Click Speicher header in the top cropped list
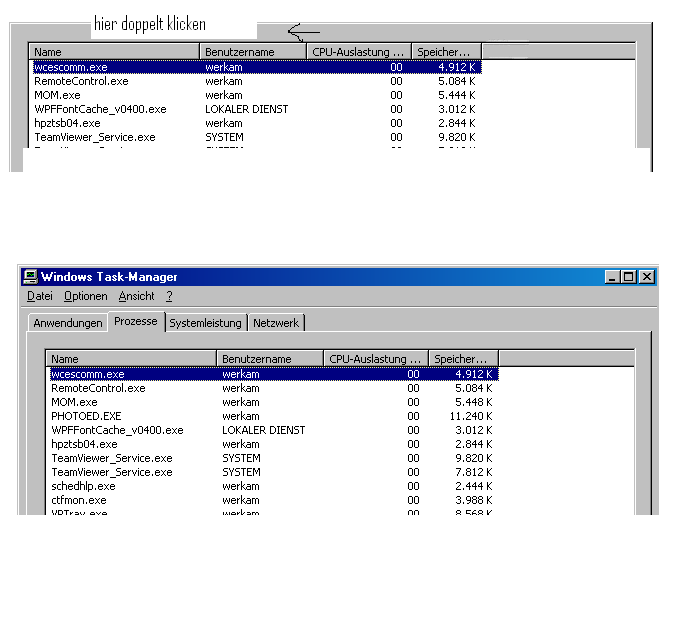Viewport: 690px width, 630px height. [447, 52]
